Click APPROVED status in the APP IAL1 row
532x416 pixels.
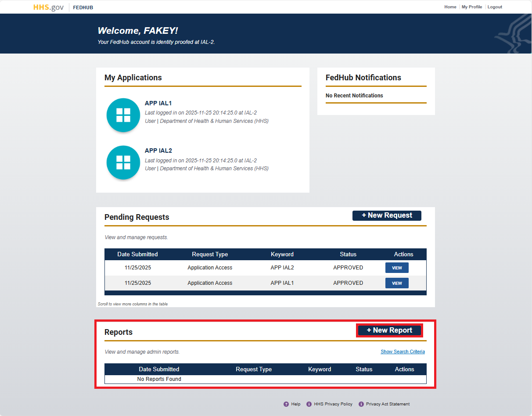point(348,283)
